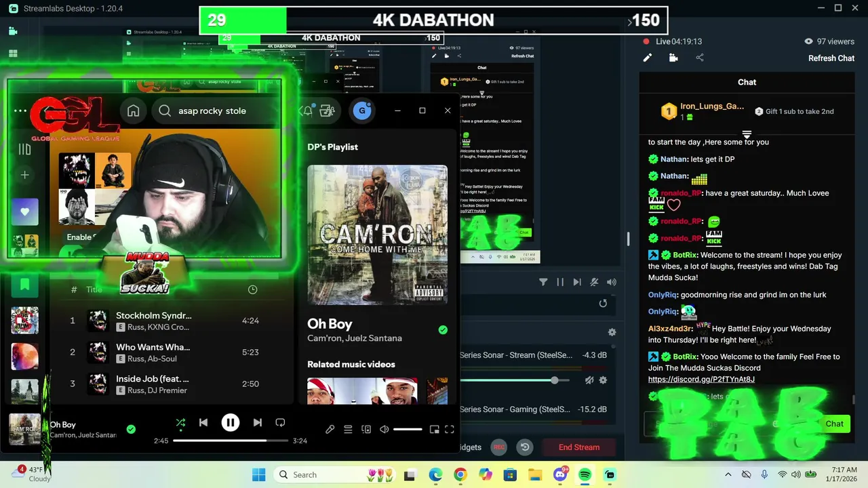Refresh Chat in Streamlabs

(x=831, y=58)
